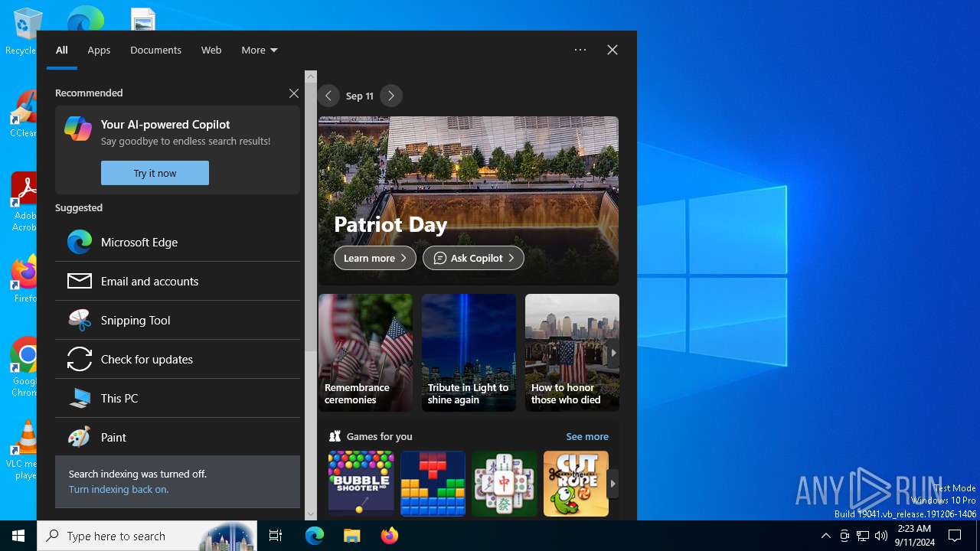980x551 pixels.
Task: Click the Copilot logo in Recommended card
Action: pos(78,129)
